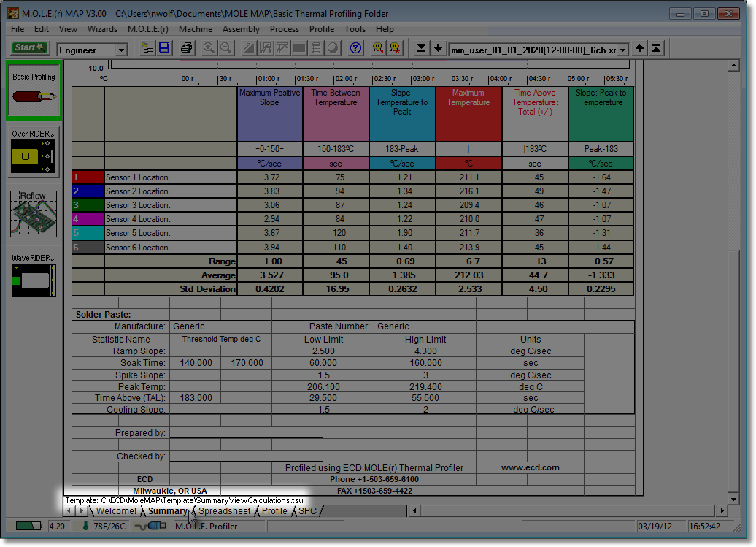This screenshot has width=756, height=547.
Task: Click the Maximum Temperature column header
Action: click(x=468, y=114)
